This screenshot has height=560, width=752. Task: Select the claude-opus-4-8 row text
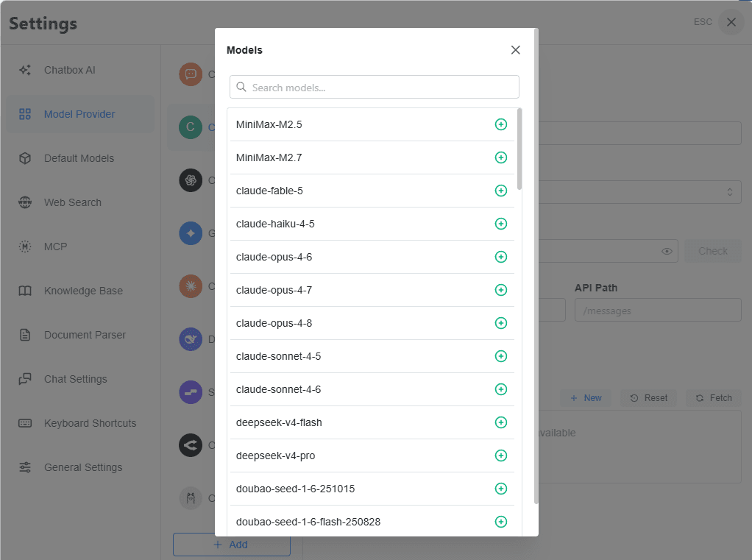pos(274,323)
